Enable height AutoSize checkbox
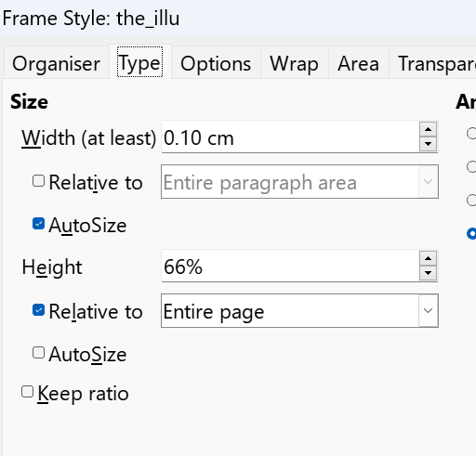This screenshot has width=476, height=456. point(38,353)
